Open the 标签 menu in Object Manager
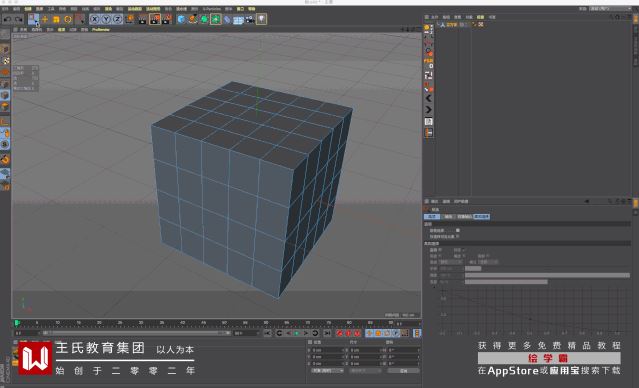Image resolution: width=639 pixels, height=388 pixels. 480,17
